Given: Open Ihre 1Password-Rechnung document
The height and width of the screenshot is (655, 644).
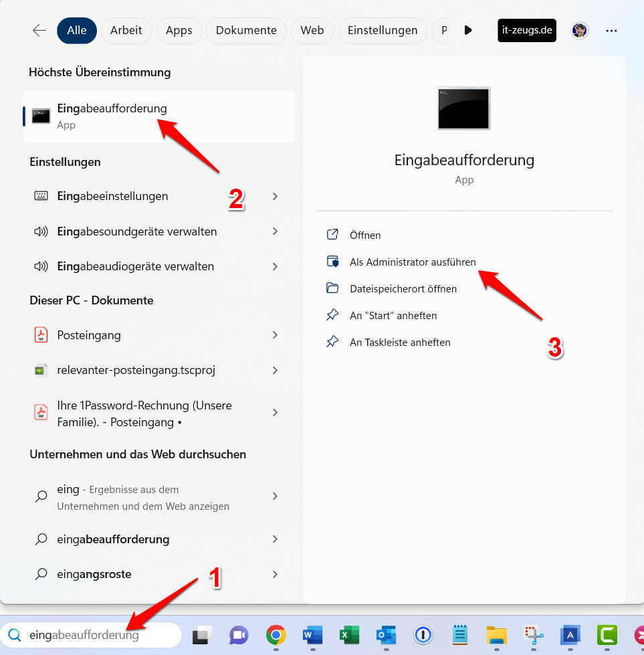Looking at the screenshot, I should (x=158, y=413).
